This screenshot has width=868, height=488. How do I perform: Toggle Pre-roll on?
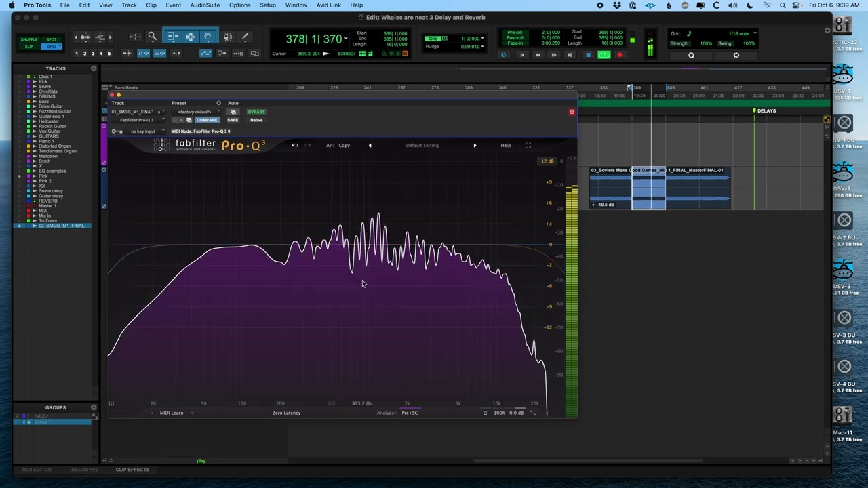pyautogui.click(x=515, y=33)
